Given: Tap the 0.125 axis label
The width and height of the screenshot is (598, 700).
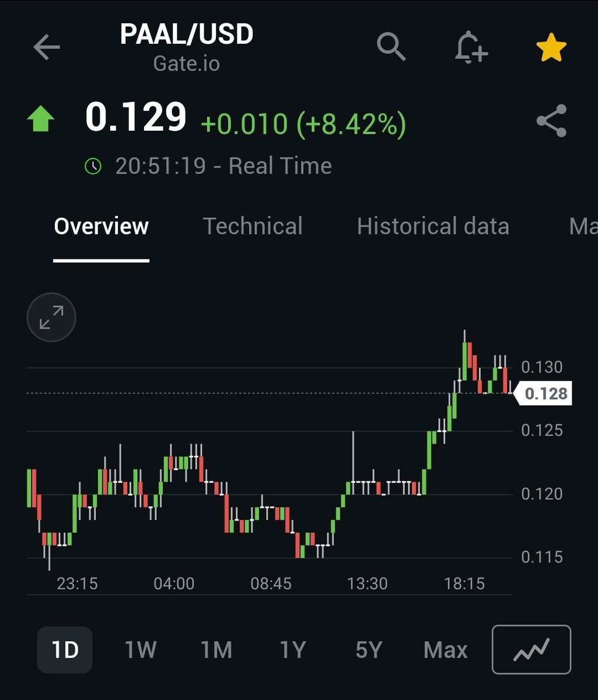Looking at the screenshot, I should tap(542, 430).
